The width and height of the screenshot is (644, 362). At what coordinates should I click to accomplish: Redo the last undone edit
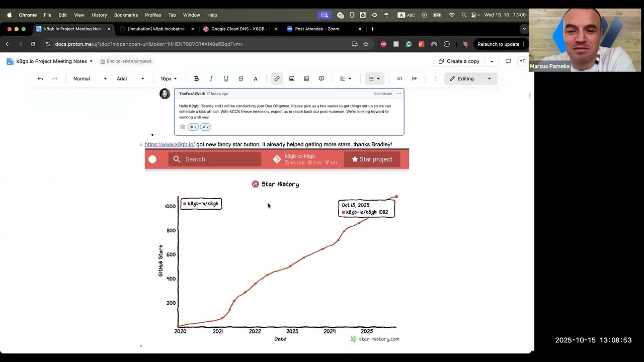pos(55,78)
